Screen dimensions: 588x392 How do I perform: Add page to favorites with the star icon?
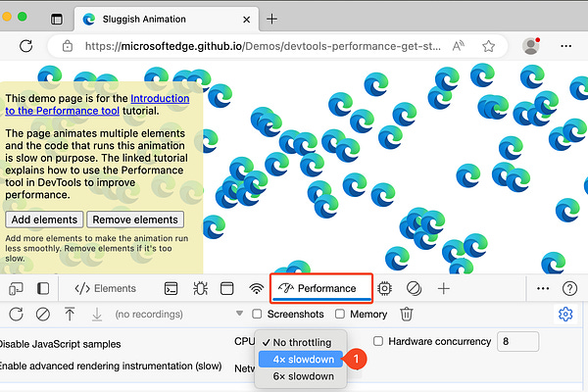click(x=488, y=46)
